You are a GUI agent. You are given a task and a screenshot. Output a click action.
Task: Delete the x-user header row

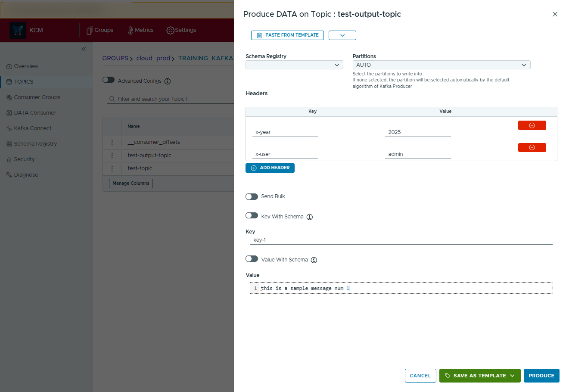tap(532, 148)
